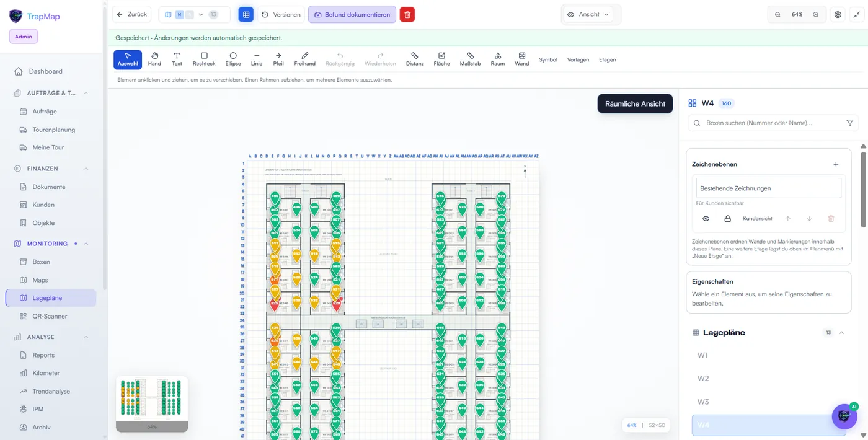The width and height of the screenshot is (868, 440).
Task: Collapse the Finanzen sidebar section
Action: 86,169
